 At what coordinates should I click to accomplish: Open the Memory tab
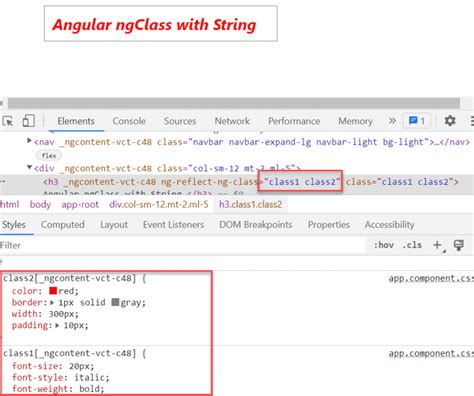click(x=355, y=121)
